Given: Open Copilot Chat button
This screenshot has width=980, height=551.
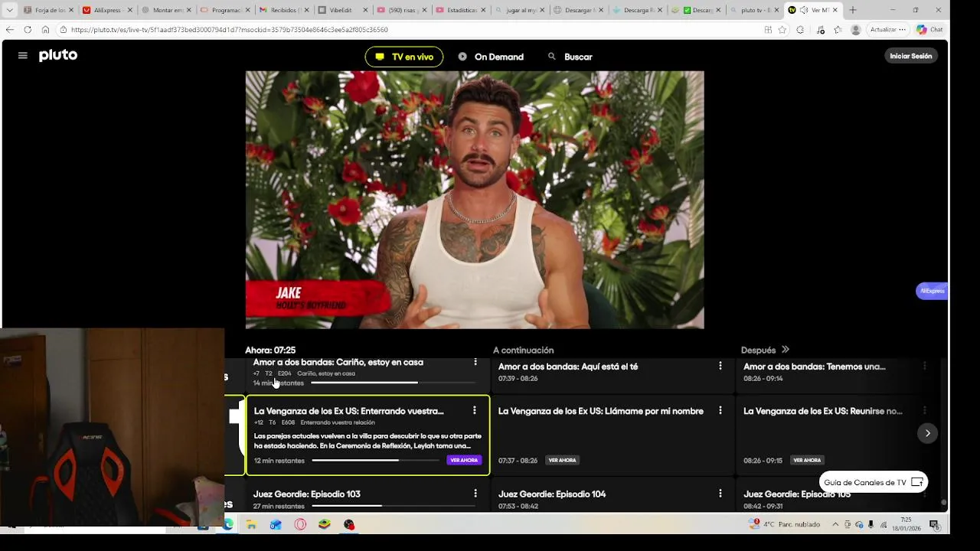Looking at the screenshot, I should click(x=929, y=30).
